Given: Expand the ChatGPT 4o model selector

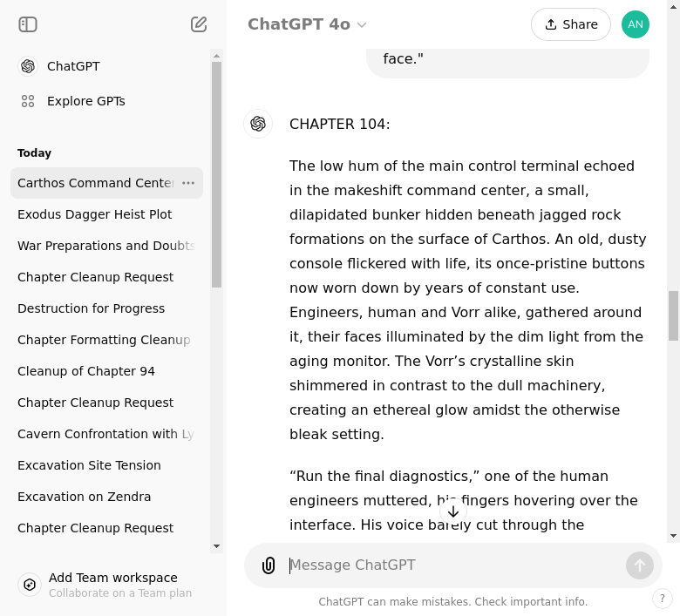Looking at the screenshot, I should click(x=307, y=24).
